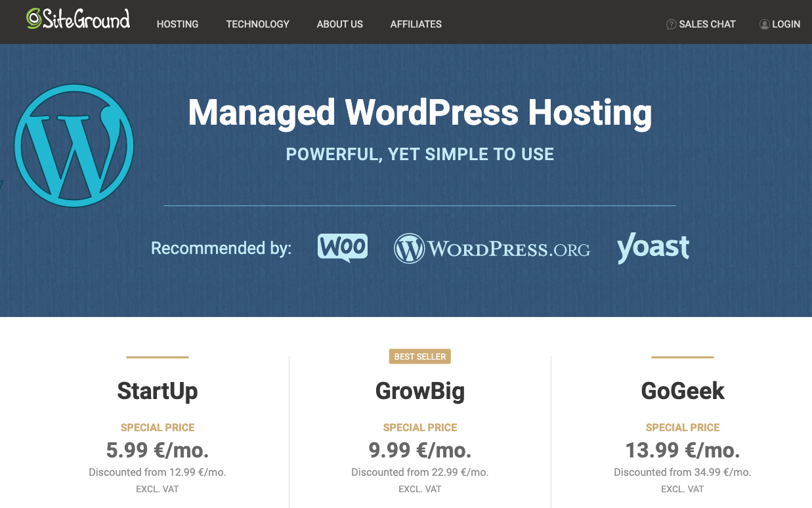Click the BEST SELLER badge
The image size is (812, 508).
tap(419, 356)
